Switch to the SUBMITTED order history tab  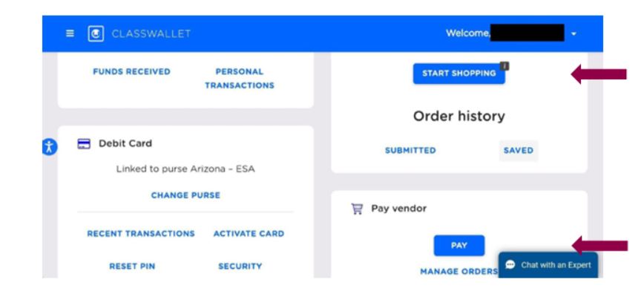410,151
